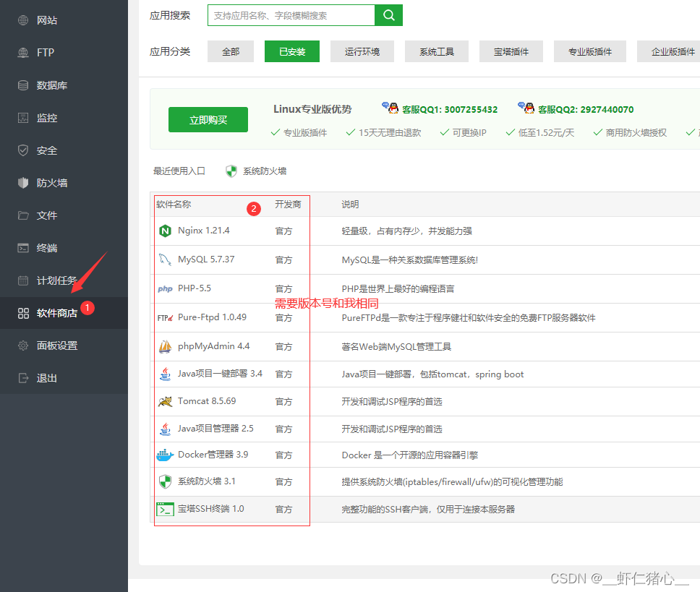Click the Linux专业版优势 heading
Screen dimensions: 700x592
click(x=312, y=109)
